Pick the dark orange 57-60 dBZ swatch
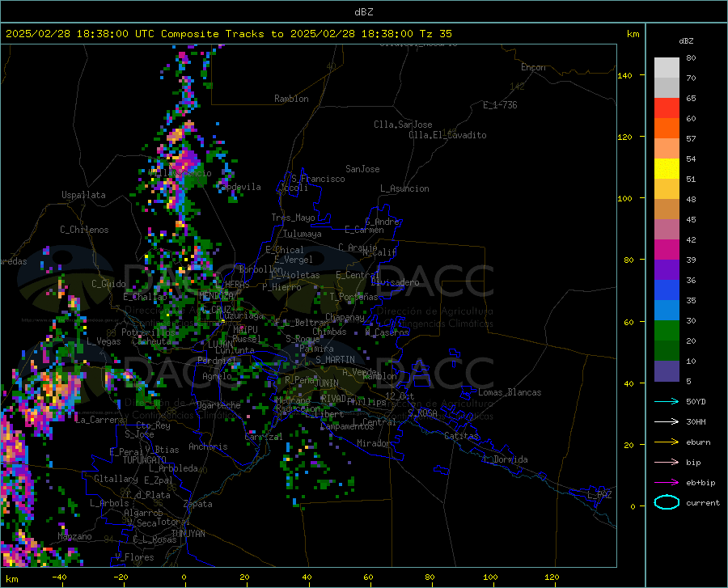 [667, 129]
